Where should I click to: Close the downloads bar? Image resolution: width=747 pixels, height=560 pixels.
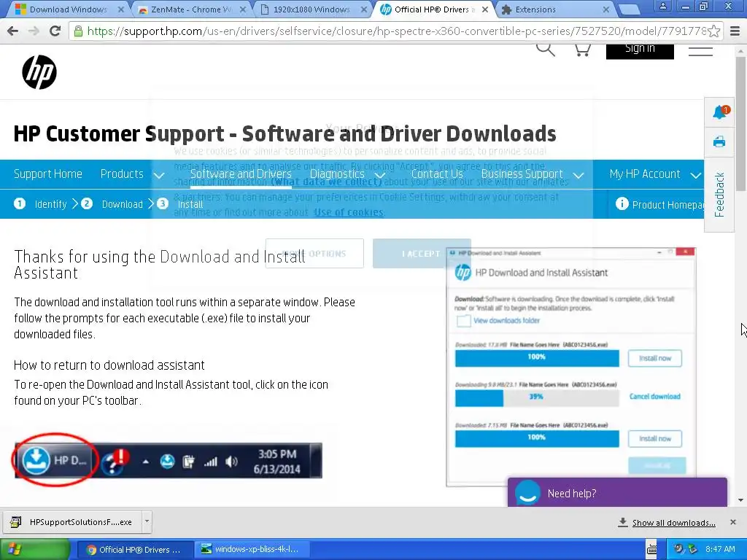pos(732,522)
